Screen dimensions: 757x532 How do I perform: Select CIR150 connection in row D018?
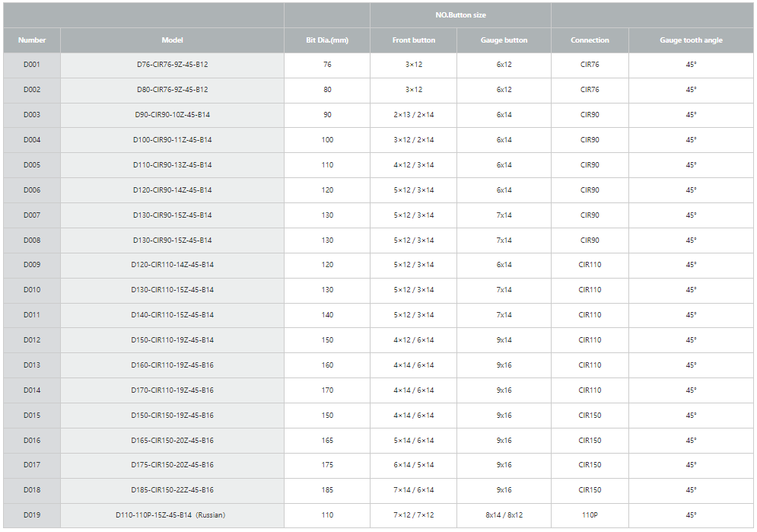[x=590, y=490]
